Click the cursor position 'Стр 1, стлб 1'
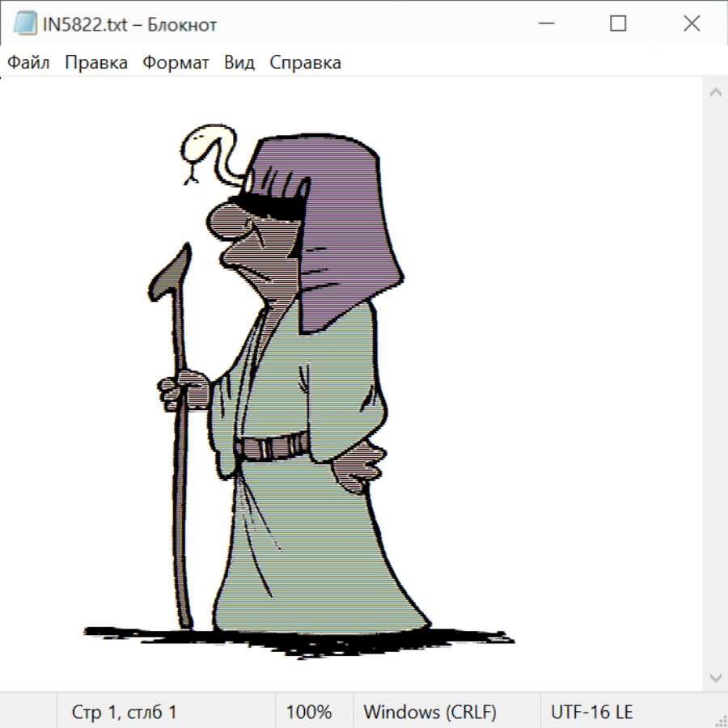728x728 pixels. tap(124, 712)
